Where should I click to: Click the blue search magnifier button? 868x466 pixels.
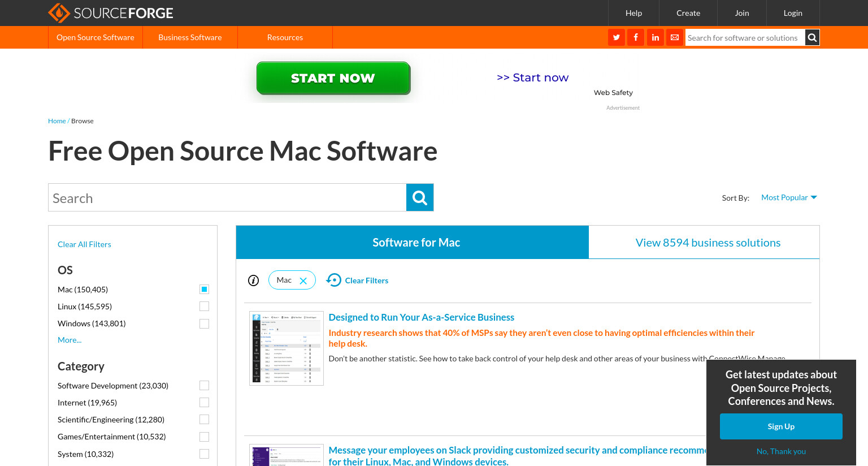[x=420, y=197]
